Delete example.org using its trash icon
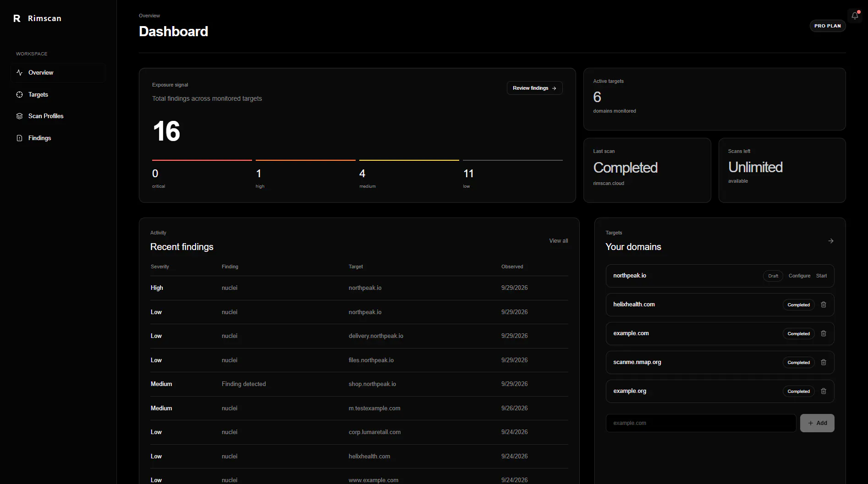 click(x=824, y=391)
